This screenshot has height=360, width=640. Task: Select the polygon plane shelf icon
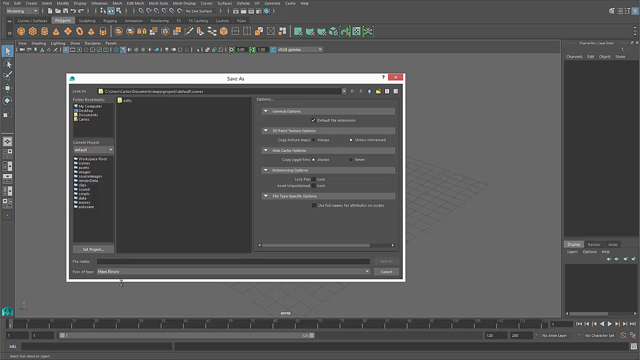pos(68,31)
